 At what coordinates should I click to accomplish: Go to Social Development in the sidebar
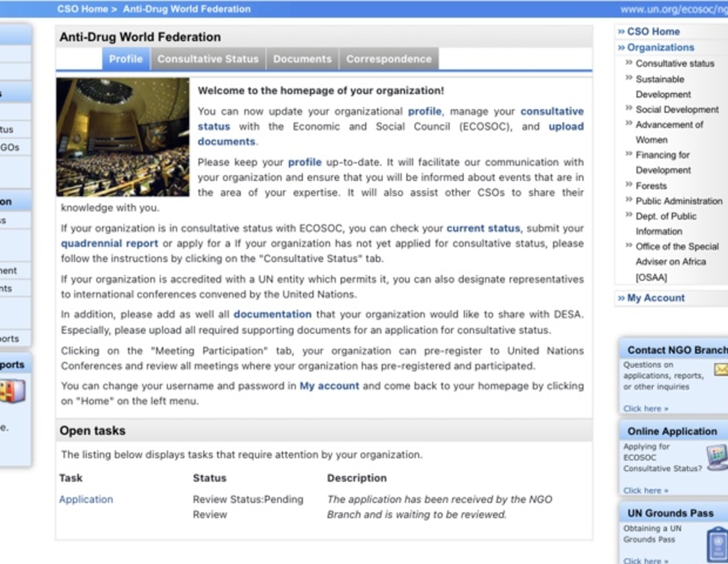pos(677,110)
